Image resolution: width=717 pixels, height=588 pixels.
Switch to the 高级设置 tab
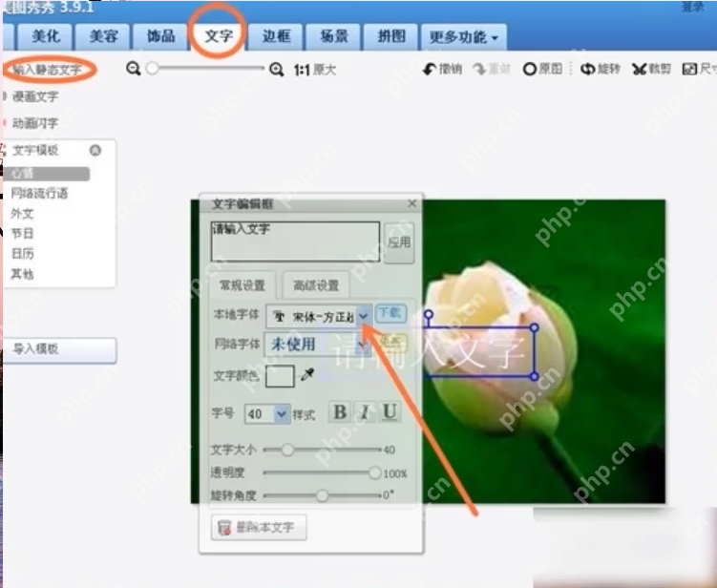pyautogui.click(x=316, y=285)
